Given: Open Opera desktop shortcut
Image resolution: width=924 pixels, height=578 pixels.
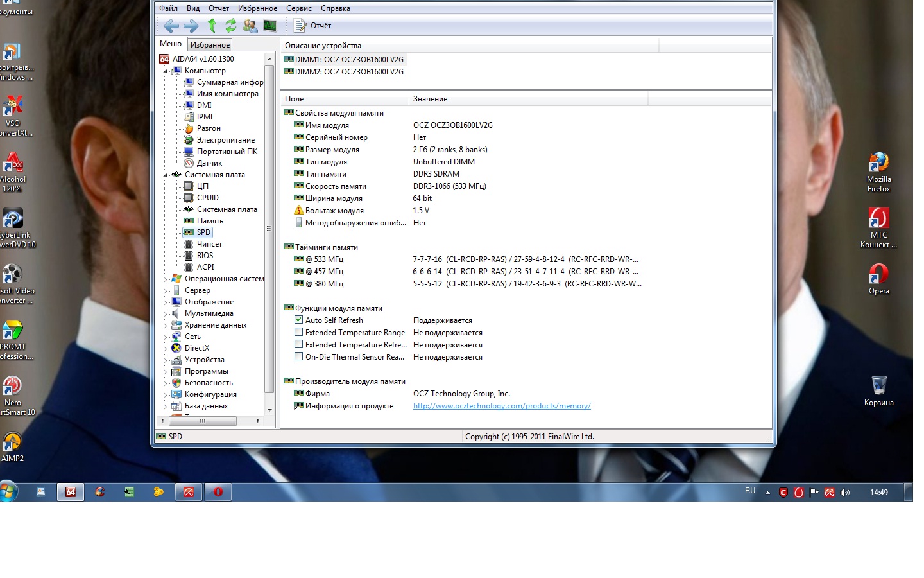Looking at the screenshot, I should [x=878, y=279].
